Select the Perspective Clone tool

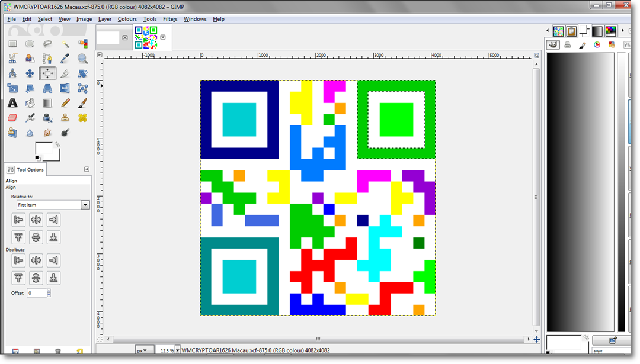coord(12,133)
